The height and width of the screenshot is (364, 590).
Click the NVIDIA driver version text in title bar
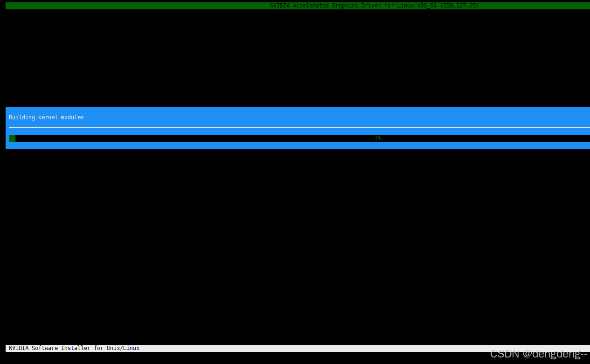click(x=459, y=5)
